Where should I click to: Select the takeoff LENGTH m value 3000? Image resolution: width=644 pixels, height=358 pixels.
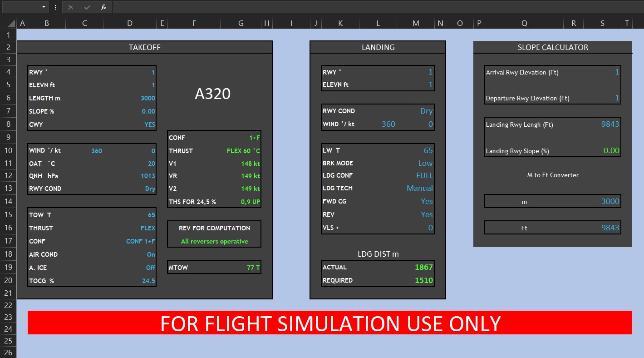tap(148, 98)
